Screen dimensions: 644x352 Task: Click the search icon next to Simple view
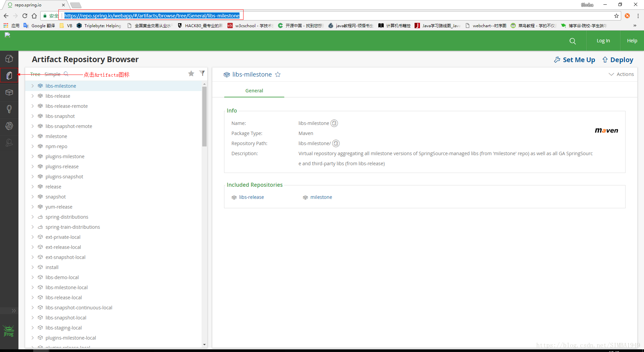pyautogui.click(x=66, y=74)
